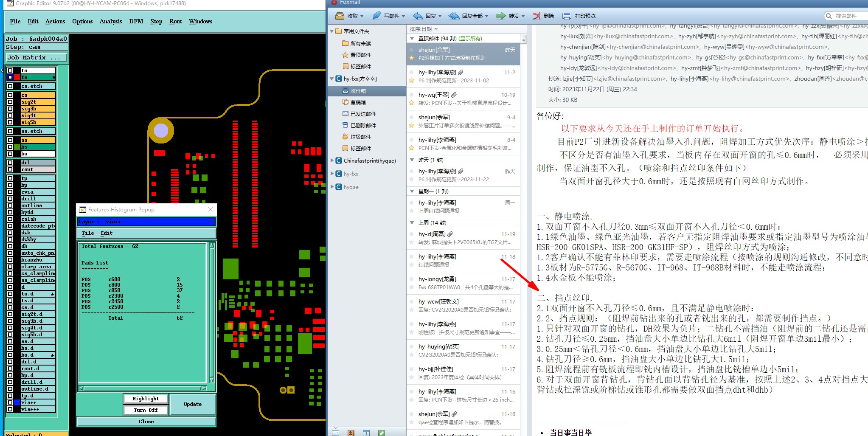Click the 显示所有 link
Image resolution: width=868 pixels, height=436 pixels.
[470, 38]
